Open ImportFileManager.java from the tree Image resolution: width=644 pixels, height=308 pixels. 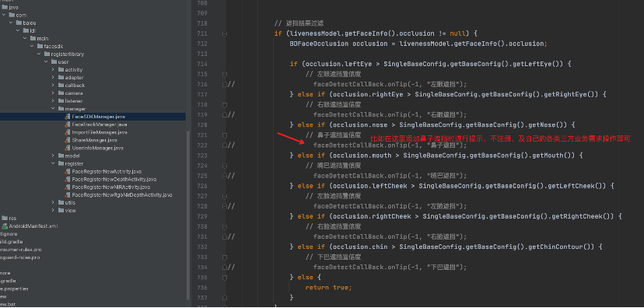tap(100, 132)
